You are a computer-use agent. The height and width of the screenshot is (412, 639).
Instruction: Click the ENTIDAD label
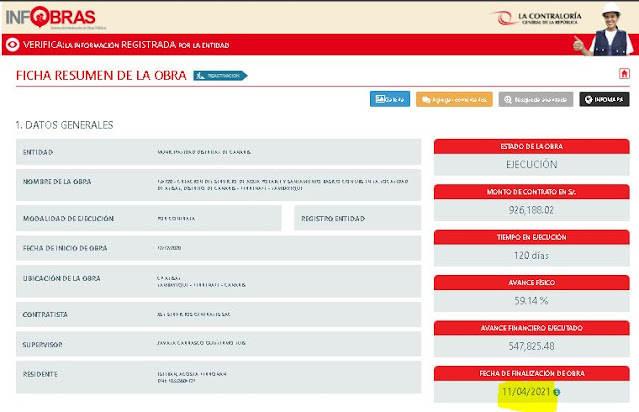[38, 152]
